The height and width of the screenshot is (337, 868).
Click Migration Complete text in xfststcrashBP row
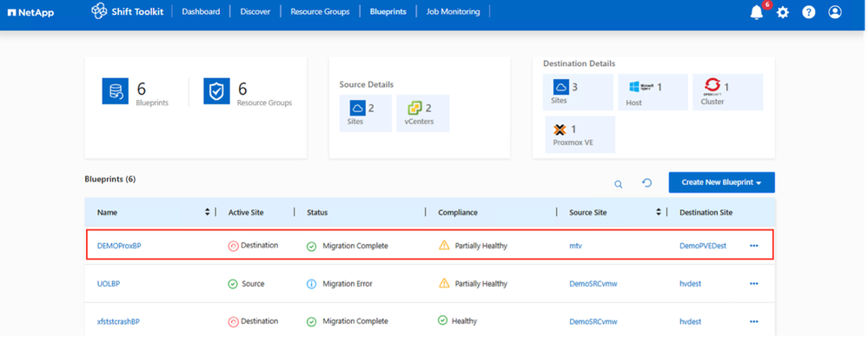click(x=355, y=321)
